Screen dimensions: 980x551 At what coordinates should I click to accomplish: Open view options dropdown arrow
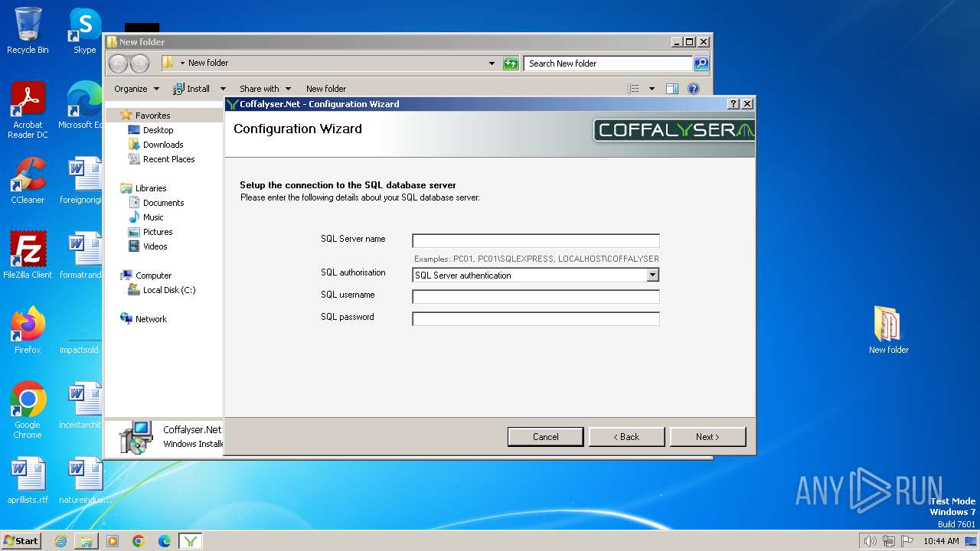pyautogui.click(x=652, y=89)
